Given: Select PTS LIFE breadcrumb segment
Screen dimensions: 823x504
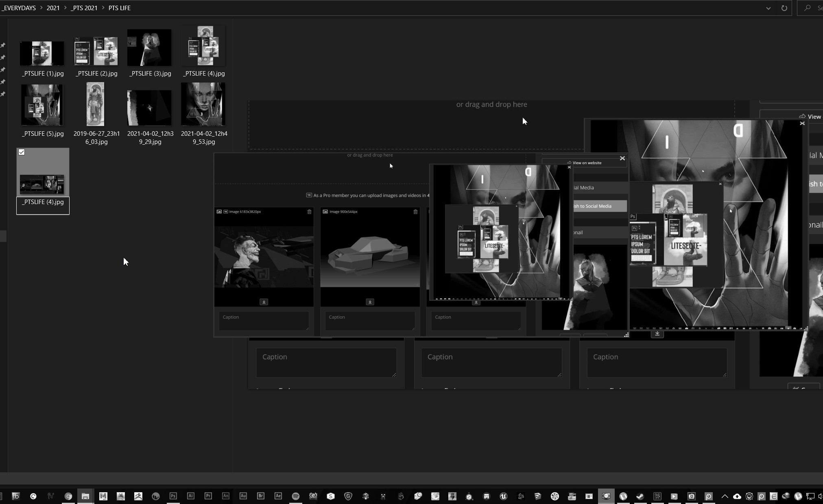Looking at the screenshot, I should pyautogui.click(x=119, y=8).
